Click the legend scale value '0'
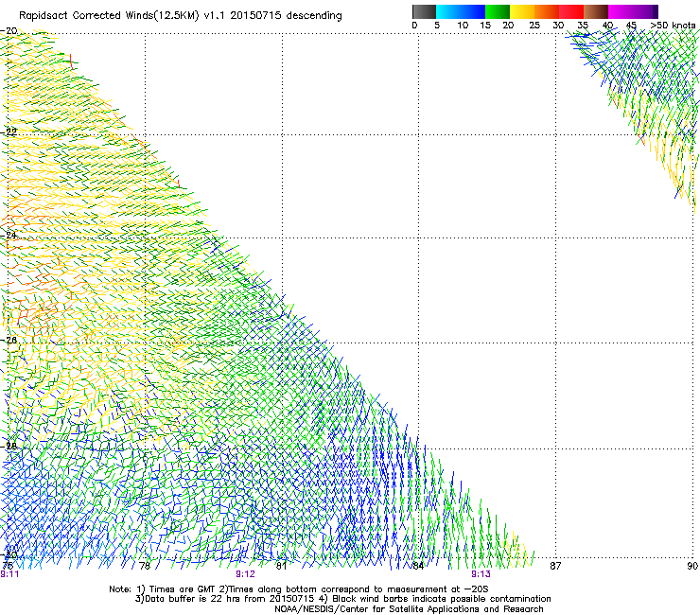Screen dimensions: 700x615 point(414,26)
